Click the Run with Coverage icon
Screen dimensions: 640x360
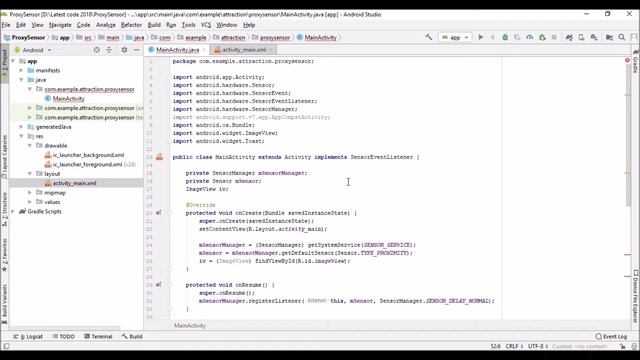coord(517,37)
